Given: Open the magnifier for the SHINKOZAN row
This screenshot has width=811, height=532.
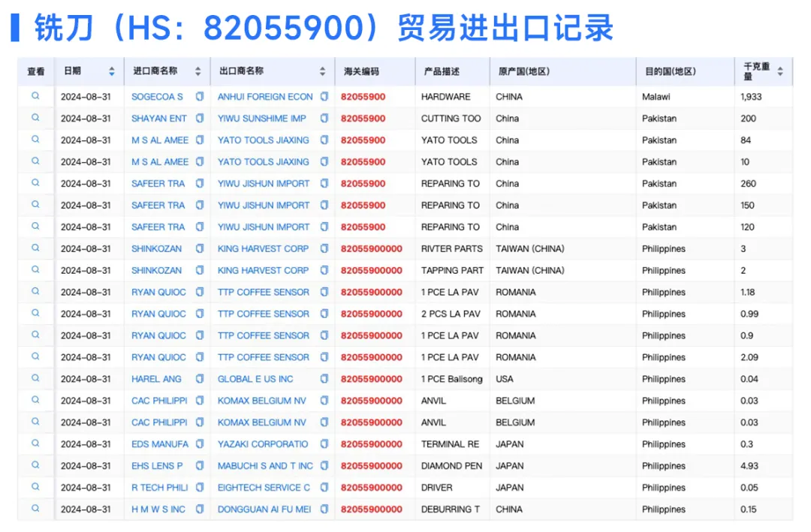Looking at the screenshot, I should 35,248.
